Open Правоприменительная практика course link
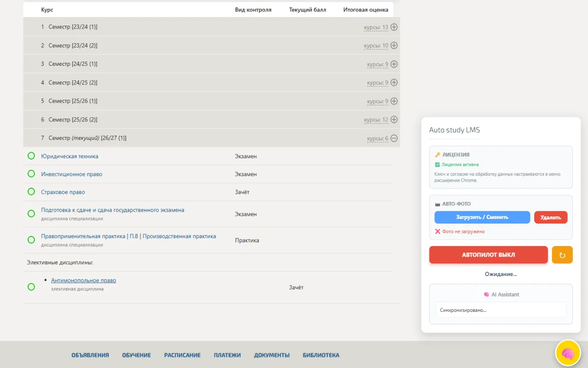 pyautogui.click(x=129, y=236)
